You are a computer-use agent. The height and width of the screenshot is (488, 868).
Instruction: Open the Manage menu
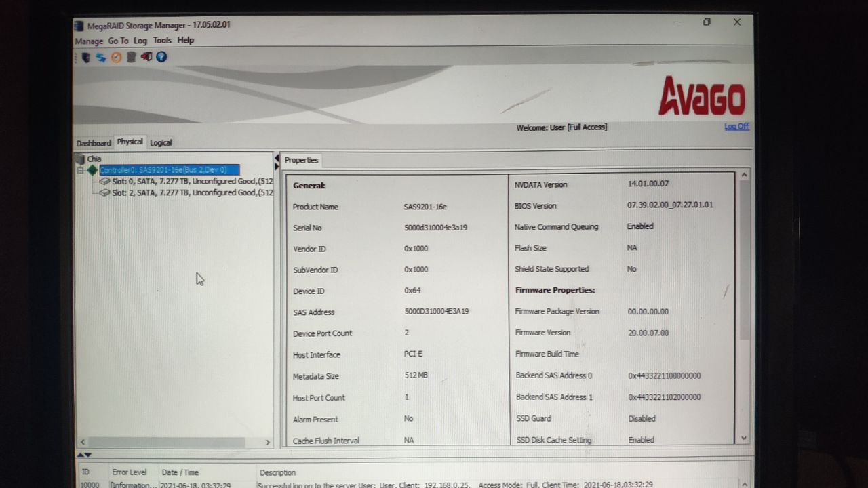click(89, 41)
